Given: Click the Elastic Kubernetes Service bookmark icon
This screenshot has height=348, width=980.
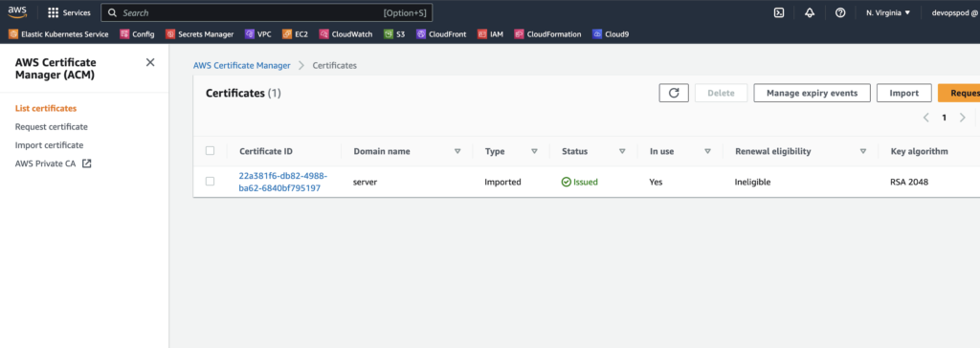Looking at the screenshot, I should click(x=13, y=34).
